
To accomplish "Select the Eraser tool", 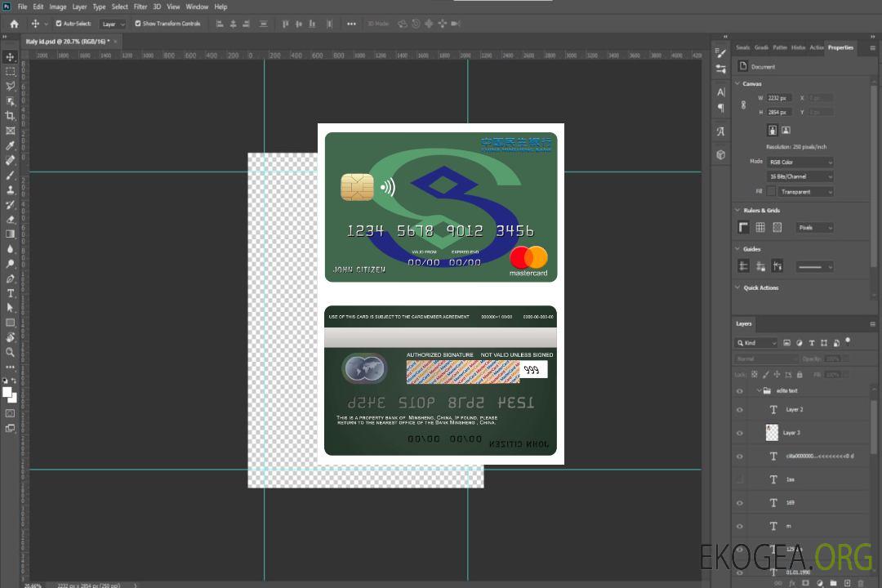I will (x=10, y=220).
